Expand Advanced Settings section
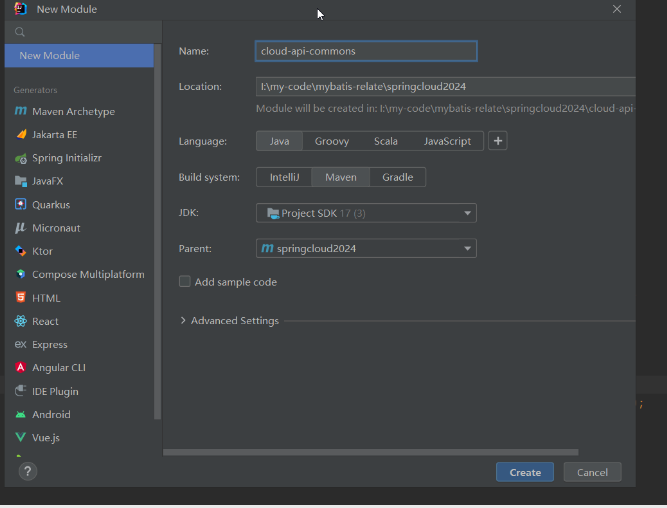The image size is (667, 508). pos(183,320)
